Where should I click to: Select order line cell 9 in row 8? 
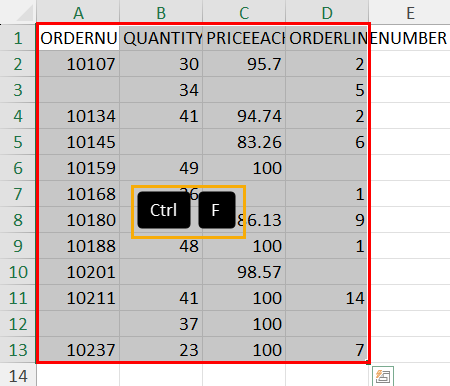click(327, 220)
